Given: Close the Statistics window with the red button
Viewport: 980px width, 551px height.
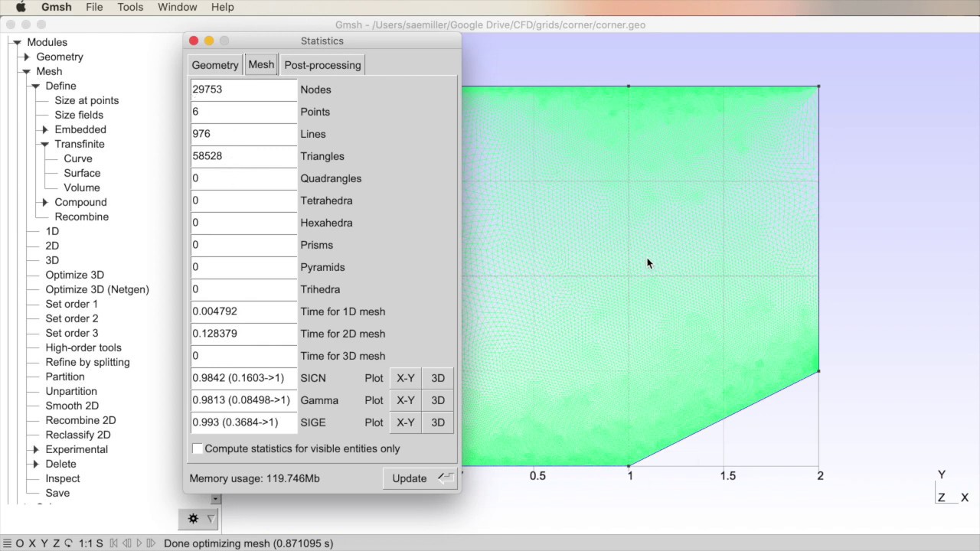Looking at the screenshot, I should coord(194,41).
